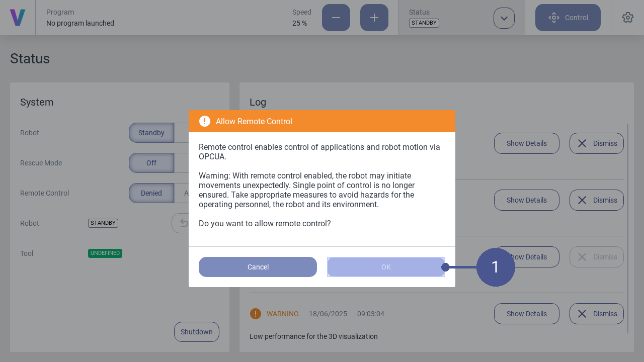Open the Control panel button
Viewport: 644px width, 362px height.
click(x=568, y=18)
